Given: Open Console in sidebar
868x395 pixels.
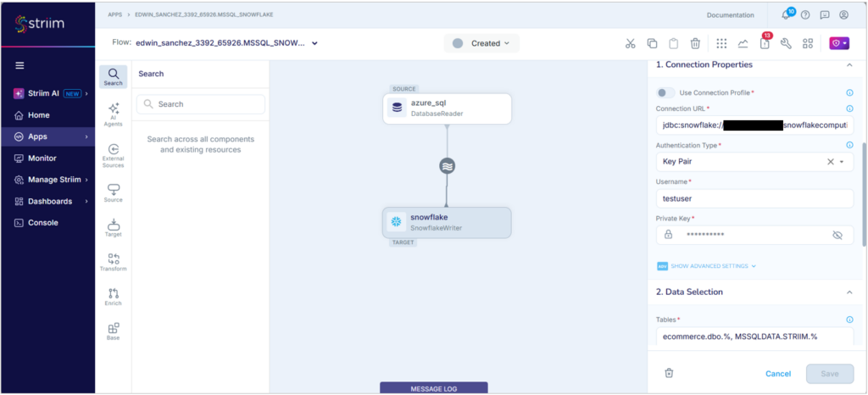Looking at the screenshot, I should 47,223.
